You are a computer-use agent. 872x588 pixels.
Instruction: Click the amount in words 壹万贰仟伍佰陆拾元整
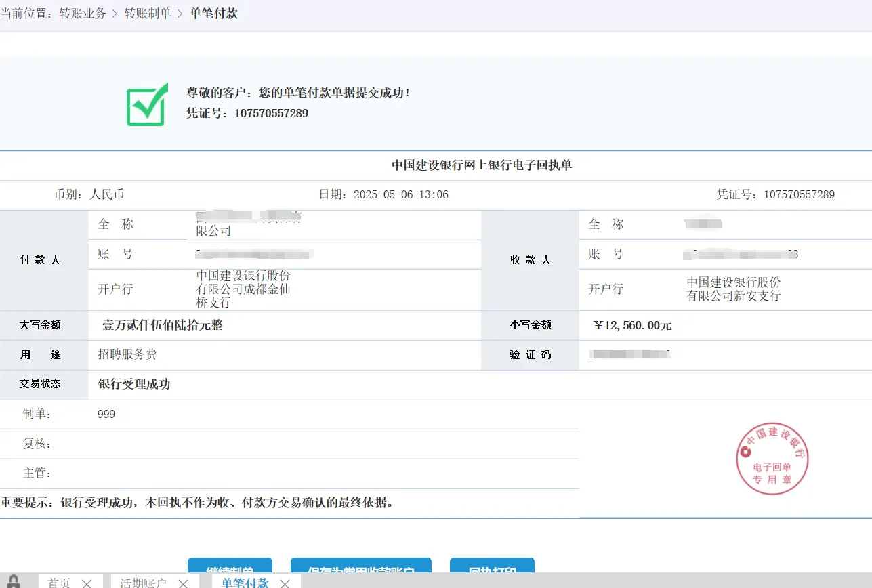(x=163, y=325)
